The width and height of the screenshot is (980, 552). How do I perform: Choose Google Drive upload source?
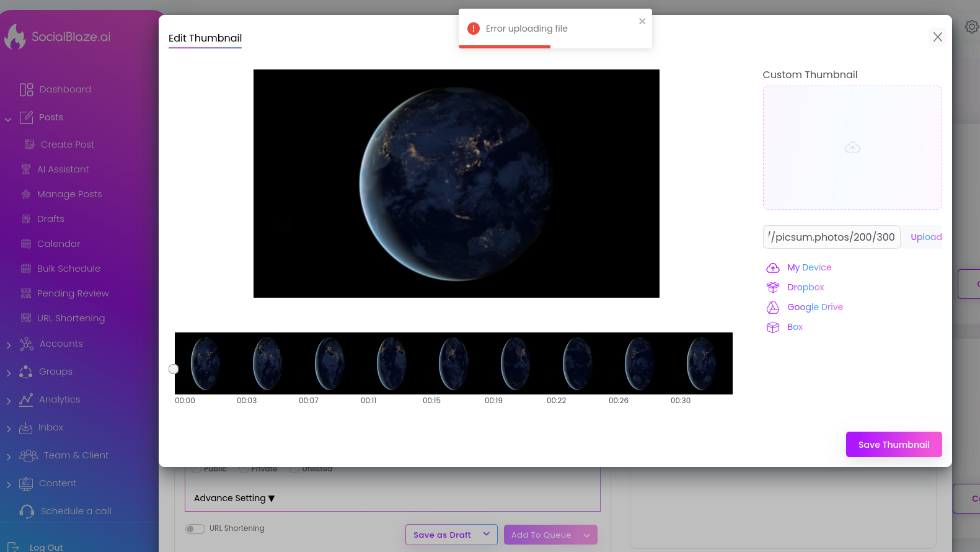(x=815, y=307)
